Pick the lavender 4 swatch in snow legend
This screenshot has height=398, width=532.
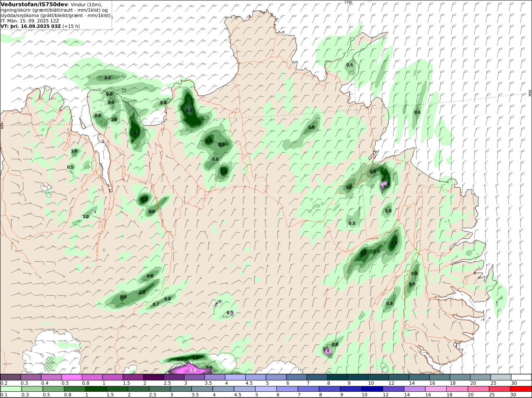(235, 377)
